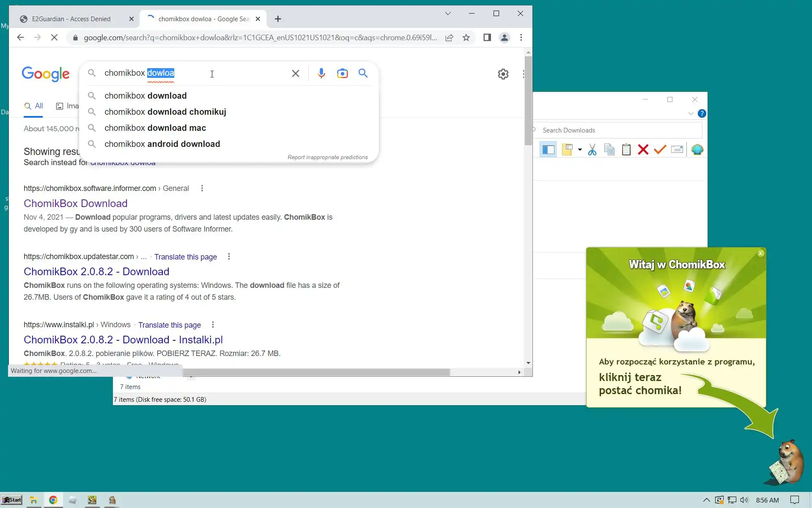
Task: Bookmark this page with the star icon
Action: tap(466, 38)
